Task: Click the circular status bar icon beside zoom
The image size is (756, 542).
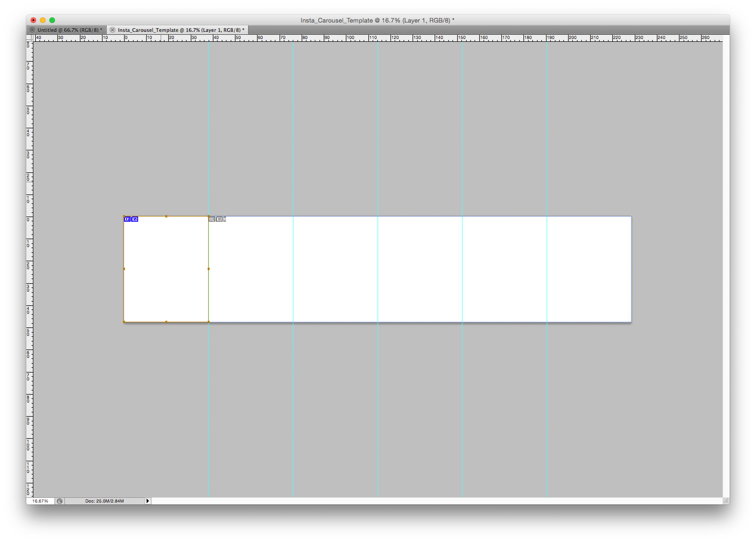Action: tap(60, 501)
